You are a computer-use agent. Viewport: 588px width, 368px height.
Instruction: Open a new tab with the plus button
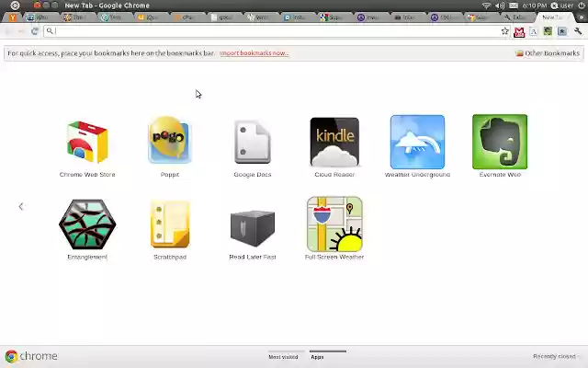(582, 17)
